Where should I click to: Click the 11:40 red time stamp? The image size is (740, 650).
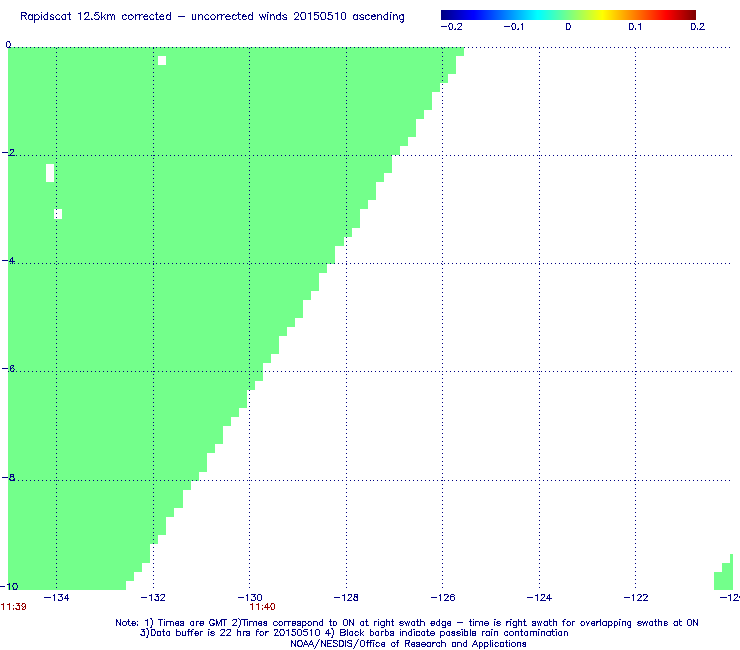(x=262, y=607)
